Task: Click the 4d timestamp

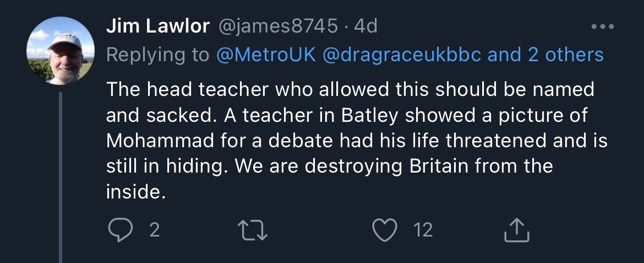Action: pyautogui.click(x=365, y=26)
